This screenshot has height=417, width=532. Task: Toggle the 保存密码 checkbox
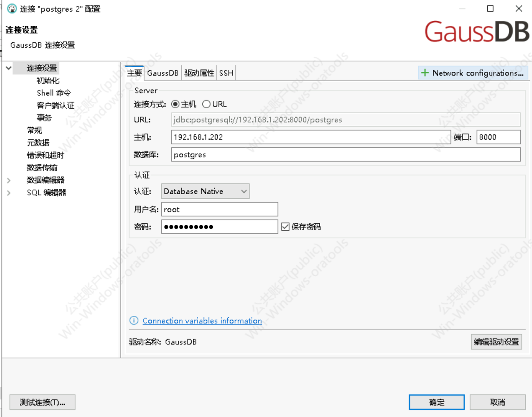point(285,227)
